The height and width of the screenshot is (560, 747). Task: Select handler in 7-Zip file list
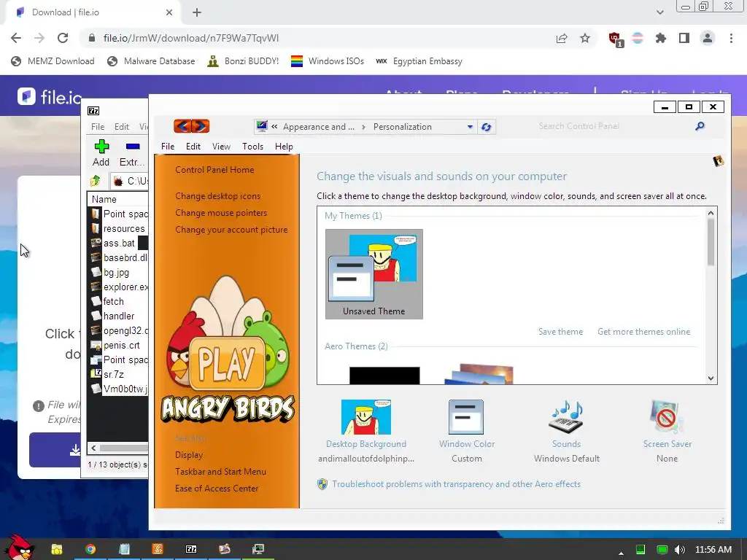click(119, 316)
